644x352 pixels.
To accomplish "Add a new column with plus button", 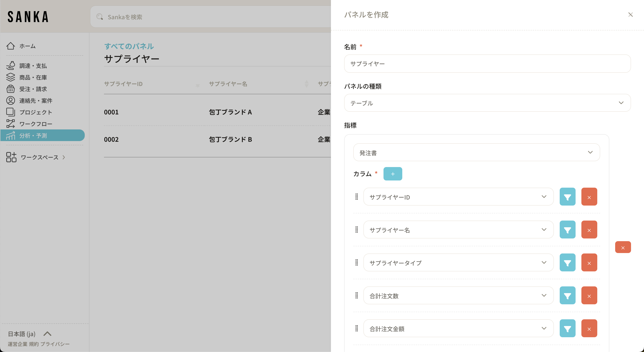I will [x=392, y=174].
